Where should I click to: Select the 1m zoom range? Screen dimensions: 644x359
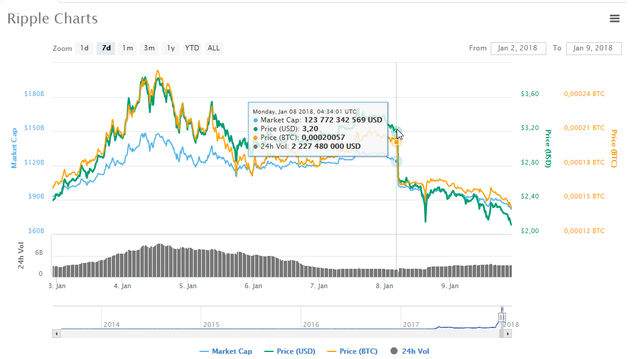tap(128, 48)
